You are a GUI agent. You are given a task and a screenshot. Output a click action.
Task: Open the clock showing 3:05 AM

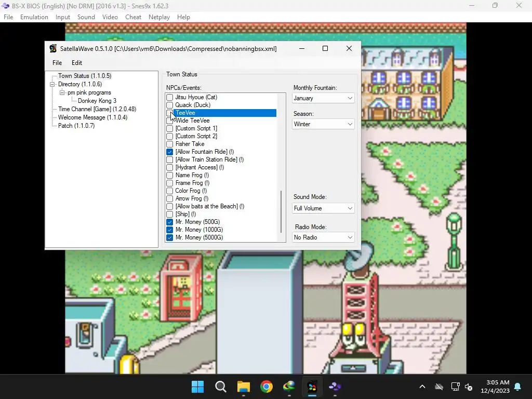(x=495, y=387)
